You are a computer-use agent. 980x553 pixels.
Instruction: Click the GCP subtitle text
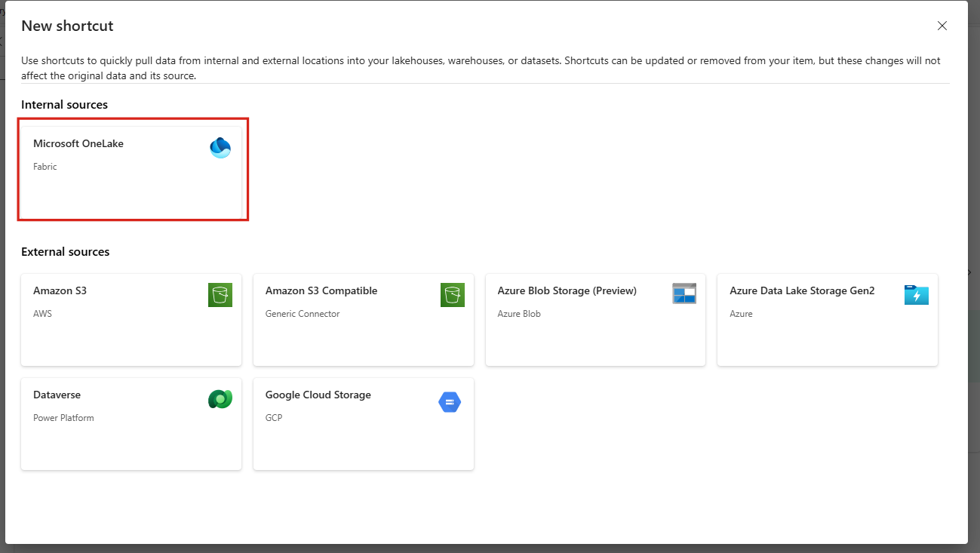274,418
